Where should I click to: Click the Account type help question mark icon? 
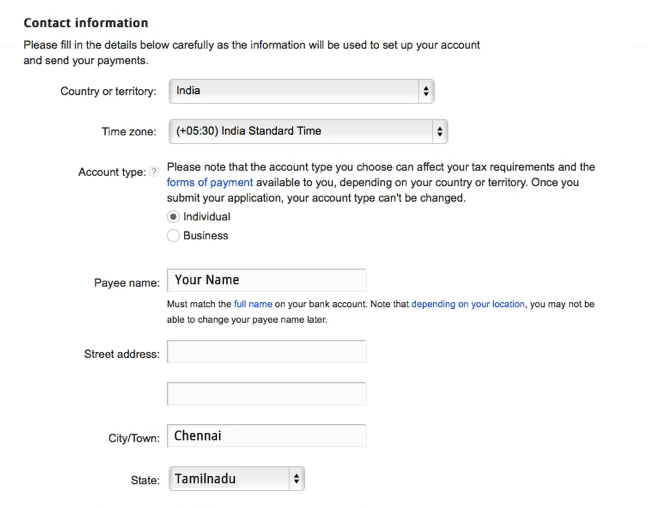[x=153, y=172]
